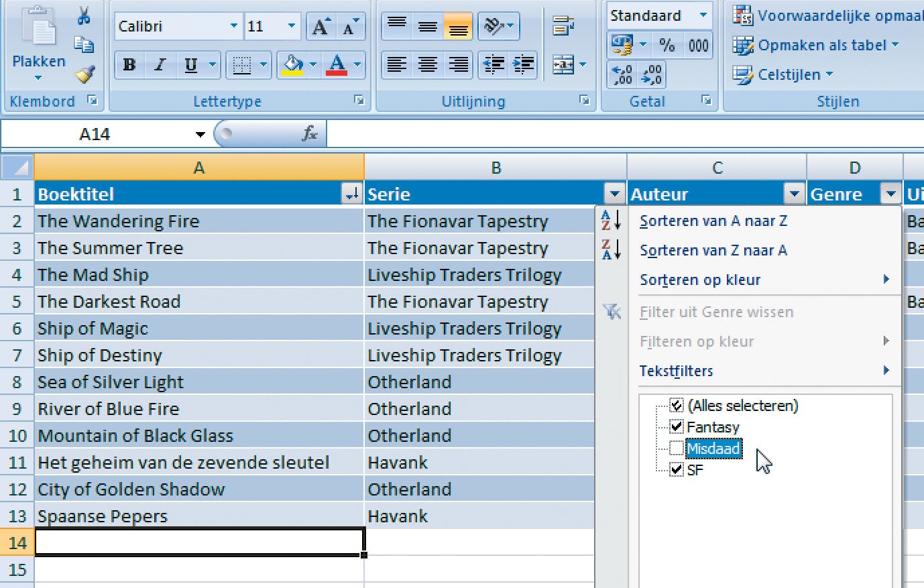The image size is (924, 588).
Task: Decrease decimal places
Action: tap(651, 74)
